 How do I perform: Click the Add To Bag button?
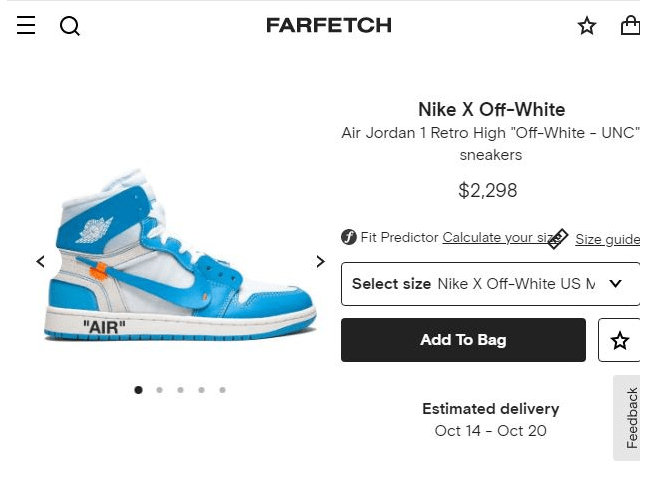[x=463, y=340]
